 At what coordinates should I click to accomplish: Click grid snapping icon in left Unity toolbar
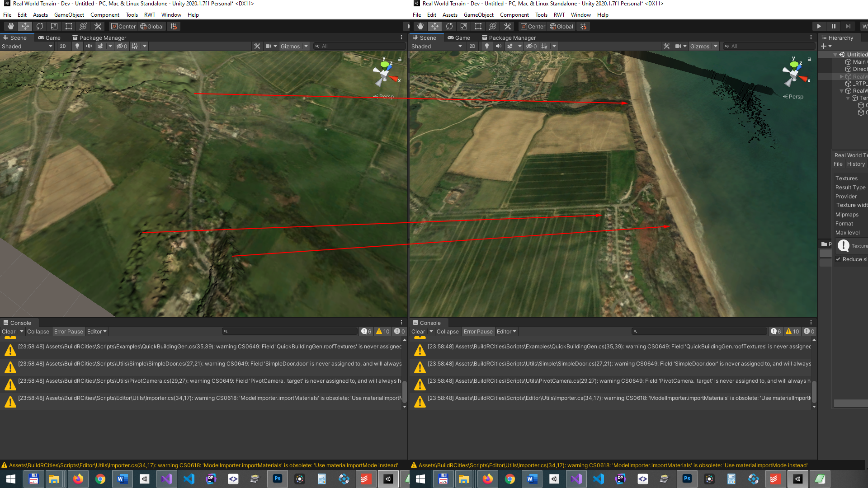click(x=174, y=26)
